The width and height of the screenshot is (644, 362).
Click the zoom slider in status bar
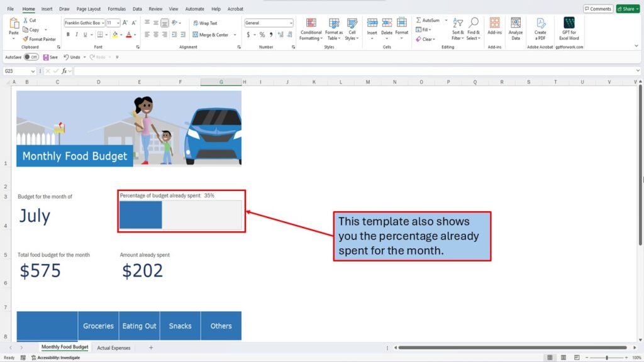pos(607,358)
